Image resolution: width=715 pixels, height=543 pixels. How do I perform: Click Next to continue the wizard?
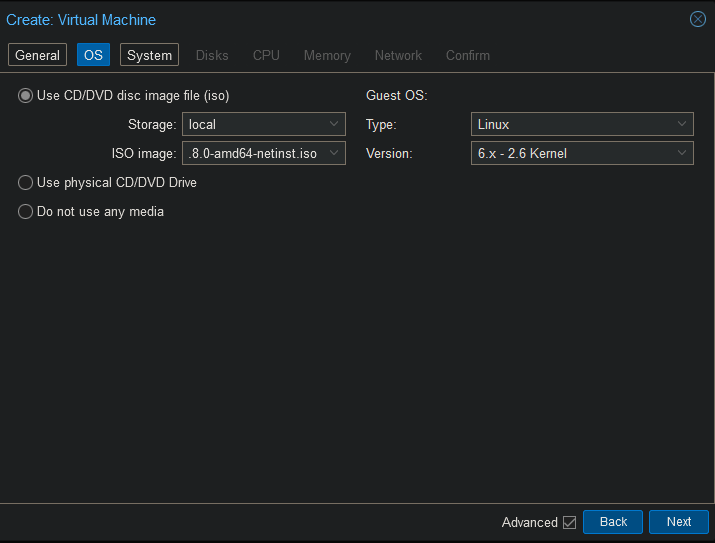678,522
